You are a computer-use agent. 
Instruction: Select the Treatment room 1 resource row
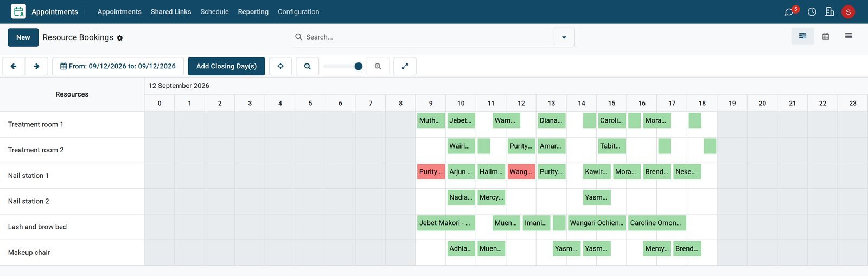pos(72,124)
